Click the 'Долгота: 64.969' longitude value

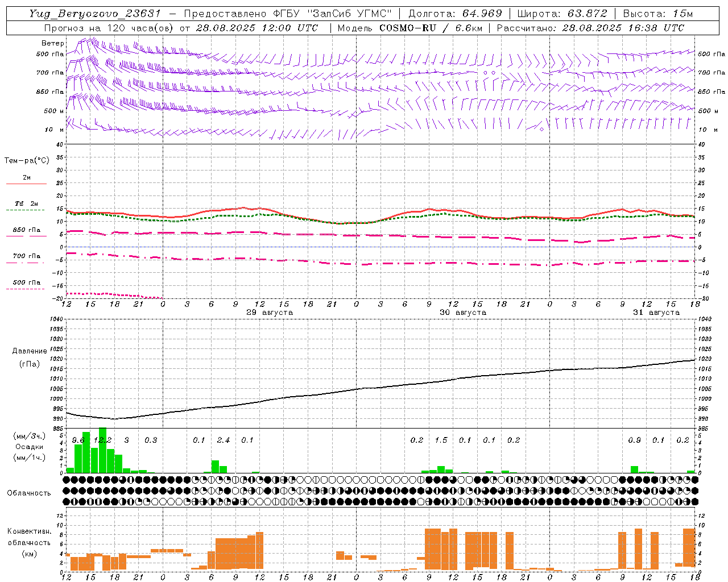point(456,14)
